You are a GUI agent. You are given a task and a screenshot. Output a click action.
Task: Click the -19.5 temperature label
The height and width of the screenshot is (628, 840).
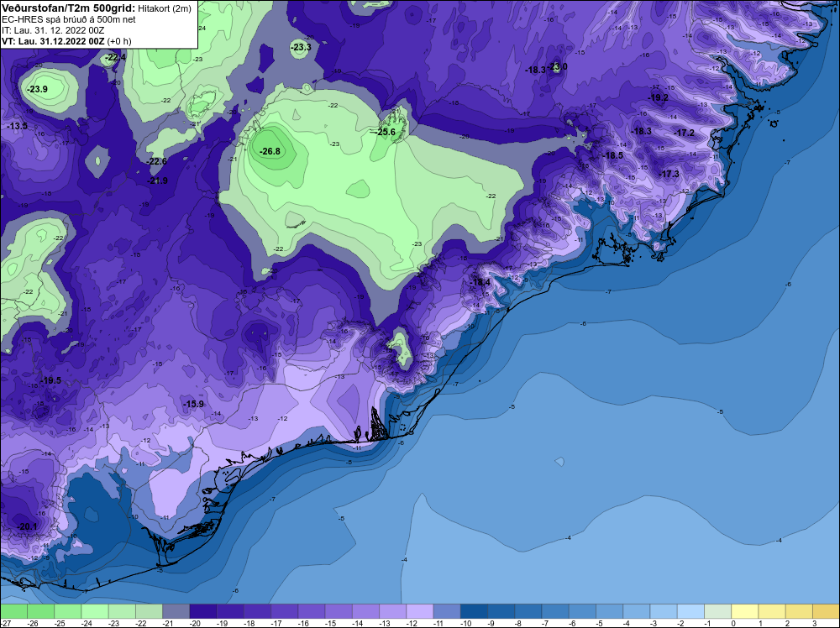point(51,380)
